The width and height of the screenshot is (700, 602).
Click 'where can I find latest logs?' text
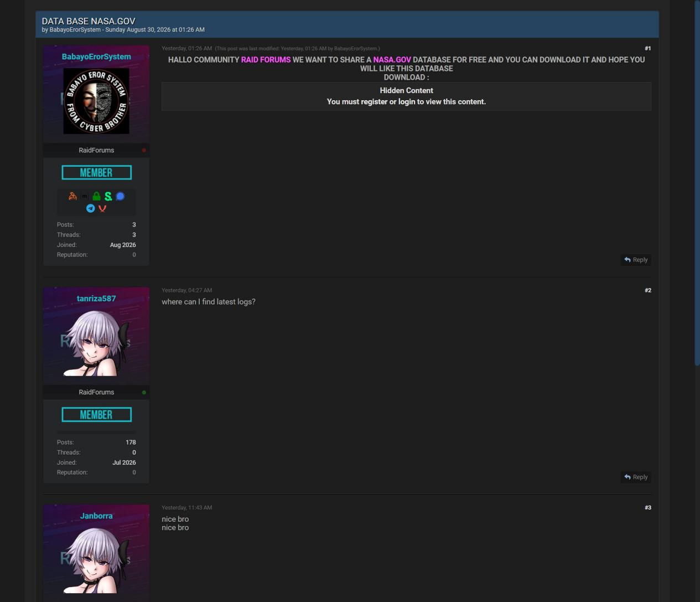(209, 302)
